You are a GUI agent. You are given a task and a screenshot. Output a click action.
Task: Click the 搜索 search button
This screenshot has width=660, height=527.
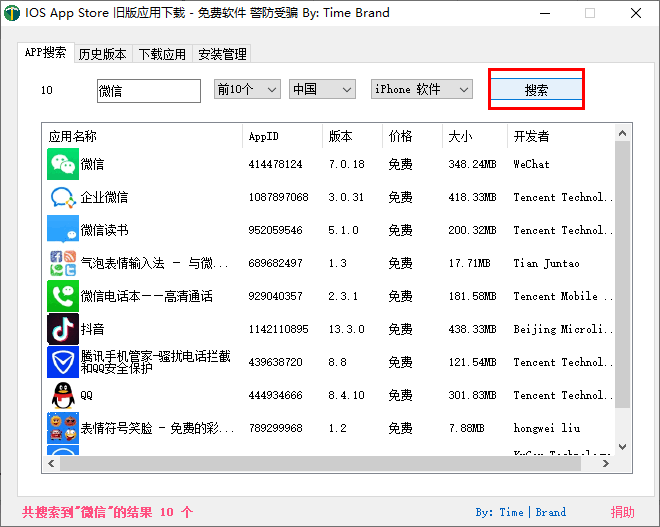coord(536,90)
